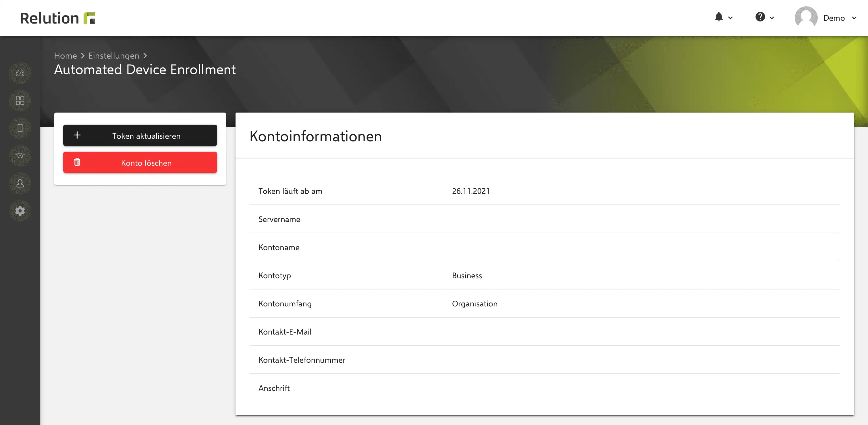Click the Kontonumfang label

285,304
